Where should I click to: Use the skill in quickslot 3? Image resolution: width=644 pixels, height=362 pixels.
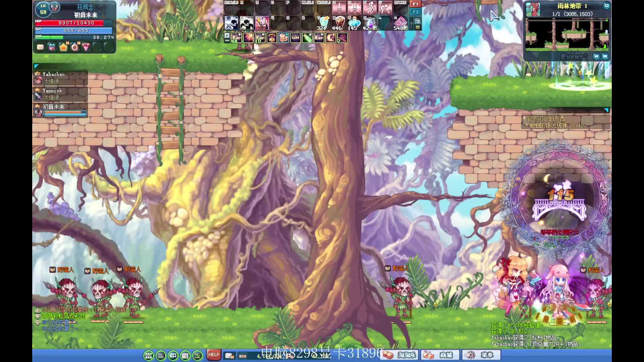coord(262,23)
